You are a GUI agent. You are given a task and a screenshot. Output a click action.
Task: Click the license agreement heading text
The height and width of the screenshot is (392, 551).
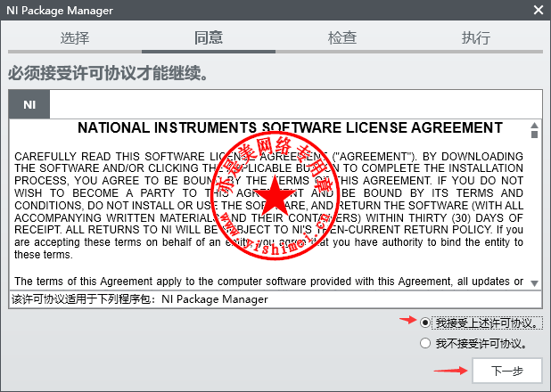(x=291, y=128)
